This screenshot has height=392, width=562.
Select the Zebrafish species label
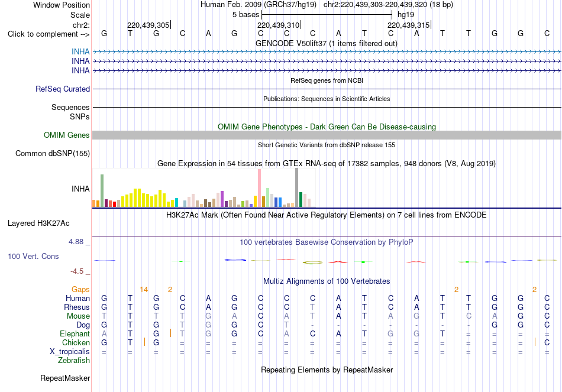(74, 361)
